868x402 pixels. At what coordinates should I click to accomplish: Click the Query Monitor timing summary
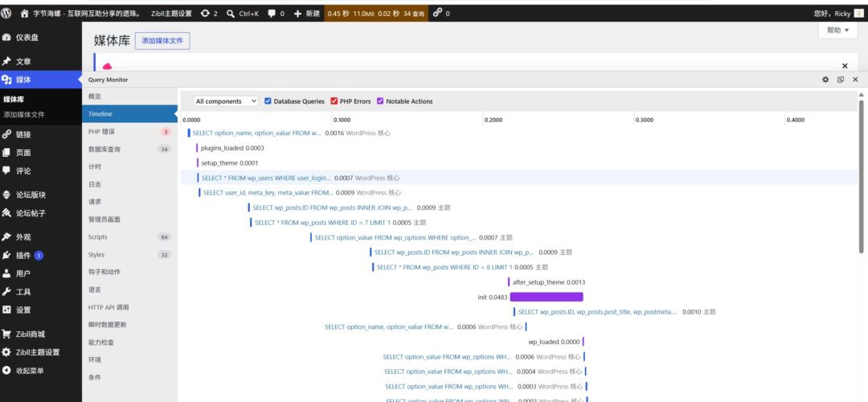pos(376,14)
